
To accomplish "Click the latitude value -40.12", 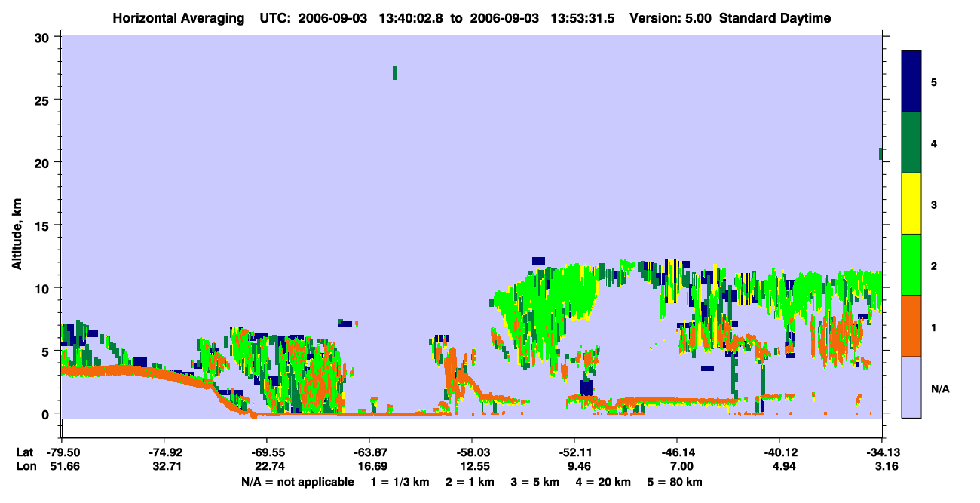I will pyautogui.click(x=779, y=452).
